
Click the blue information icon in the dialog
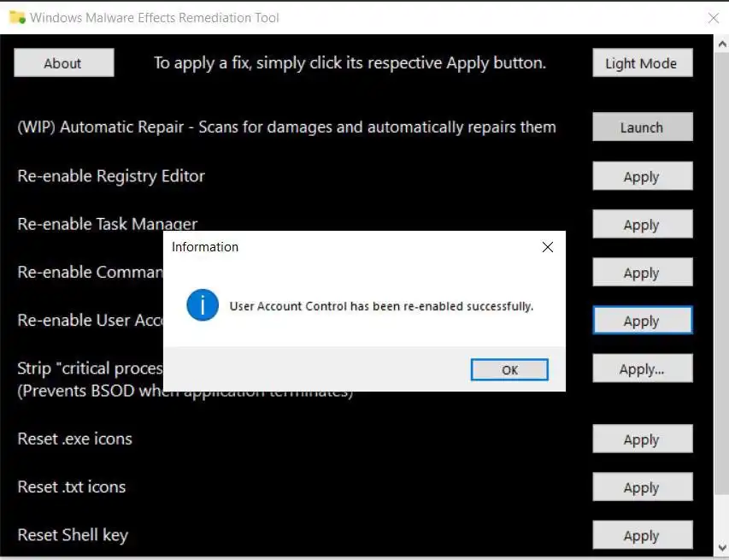(203, 305)
